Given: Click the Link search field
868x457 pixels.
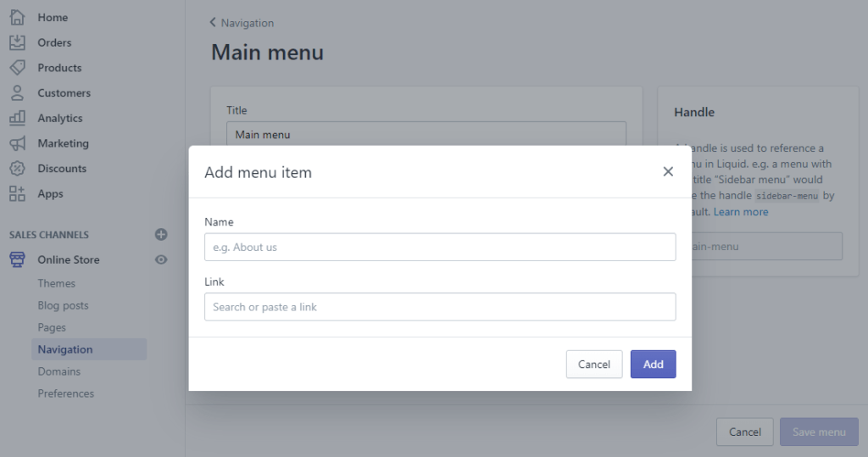Looking at the screenshot, I should coord(440,307).
